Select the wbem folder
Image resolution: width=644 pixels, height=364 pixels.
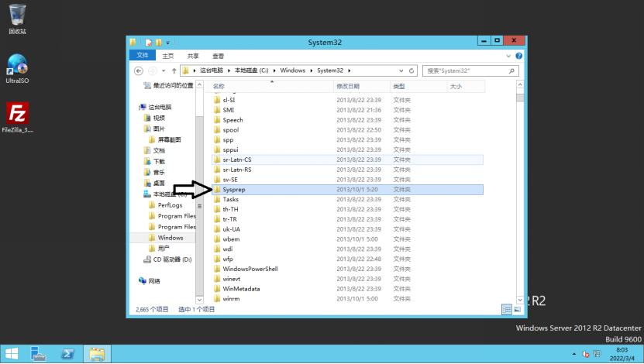(347, 239)
